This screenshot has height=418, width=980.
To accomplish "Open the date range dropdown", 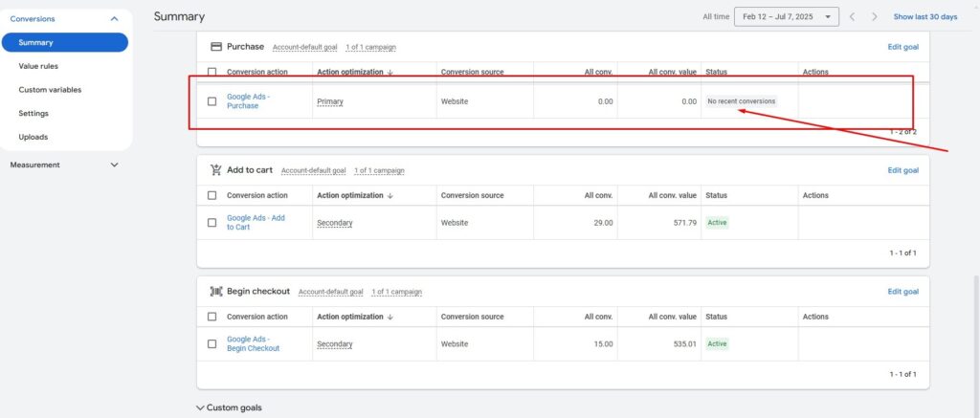I will click(786, 17).
